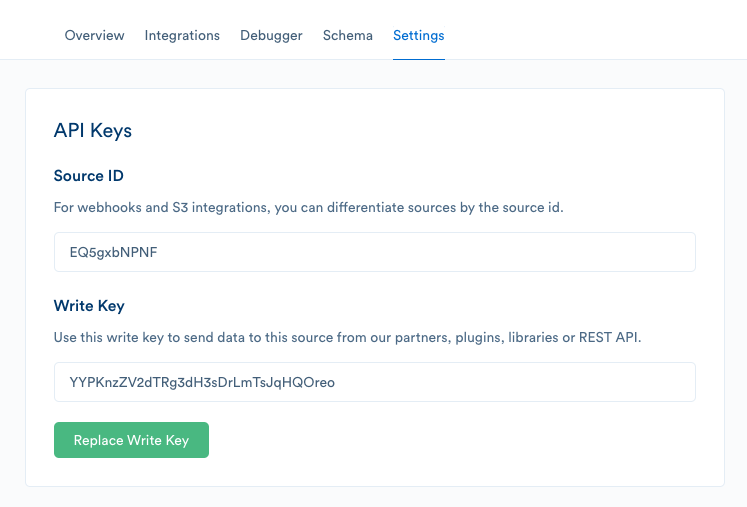Click the bold Write Key label
The width and height of the screenshot is (747, 507).
89,305
